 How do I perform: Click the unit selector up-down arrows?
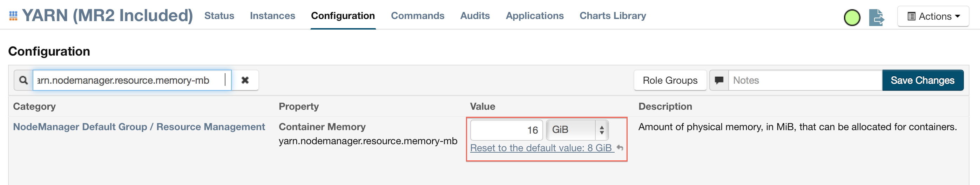point(601,130)
